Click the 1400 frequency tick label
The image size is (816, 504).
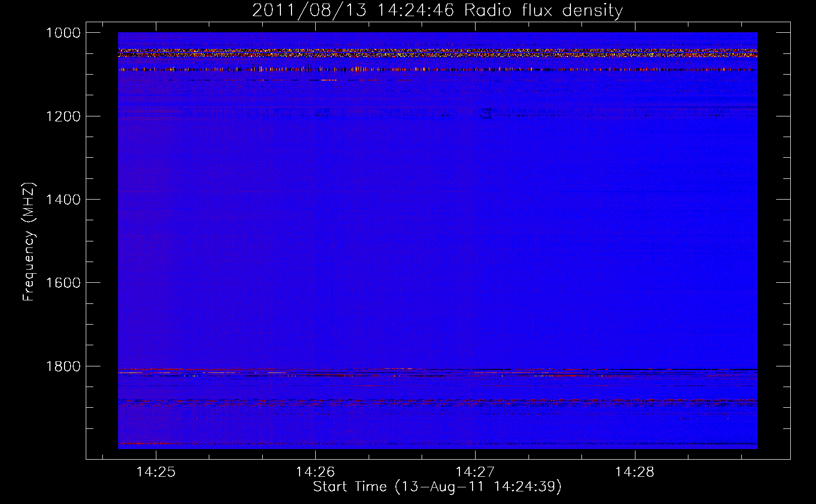63,200
